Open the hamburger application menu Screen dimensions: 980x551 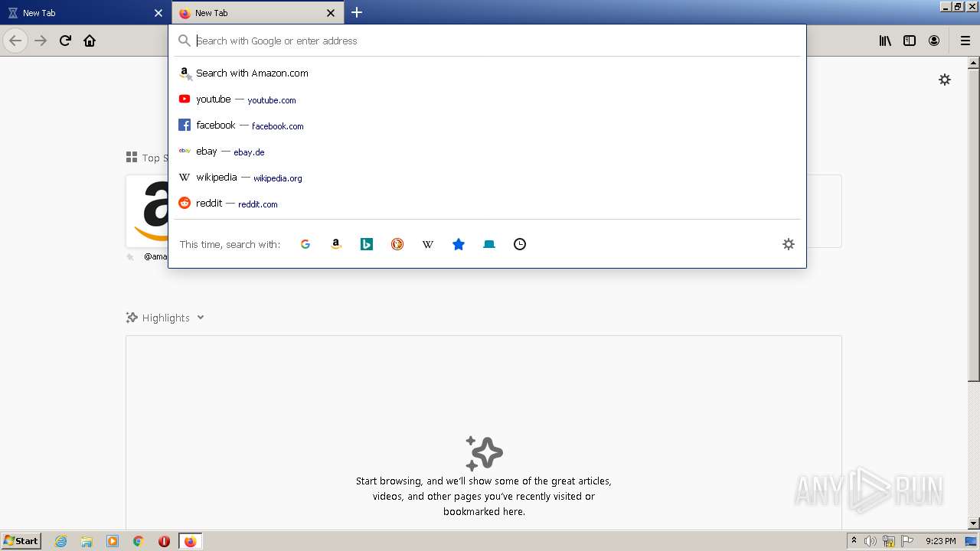tap(965, 41)
